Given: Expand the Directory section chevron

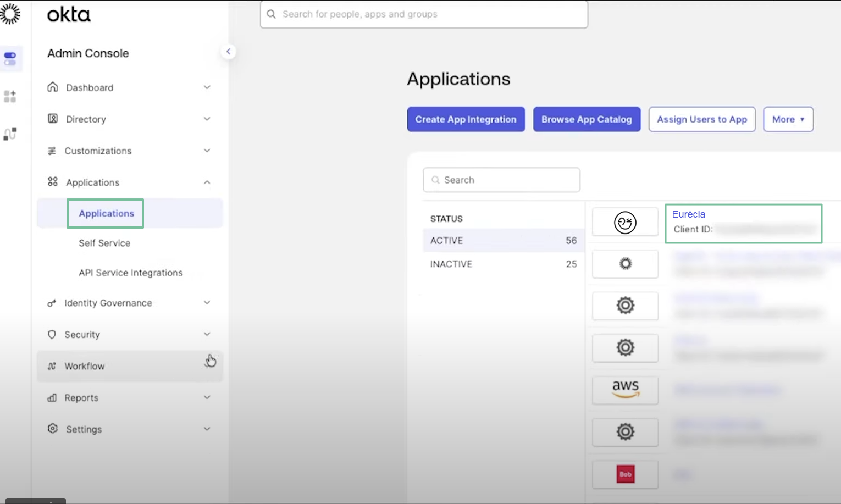Looking at the screenshot, I should [x=207, y=119].
